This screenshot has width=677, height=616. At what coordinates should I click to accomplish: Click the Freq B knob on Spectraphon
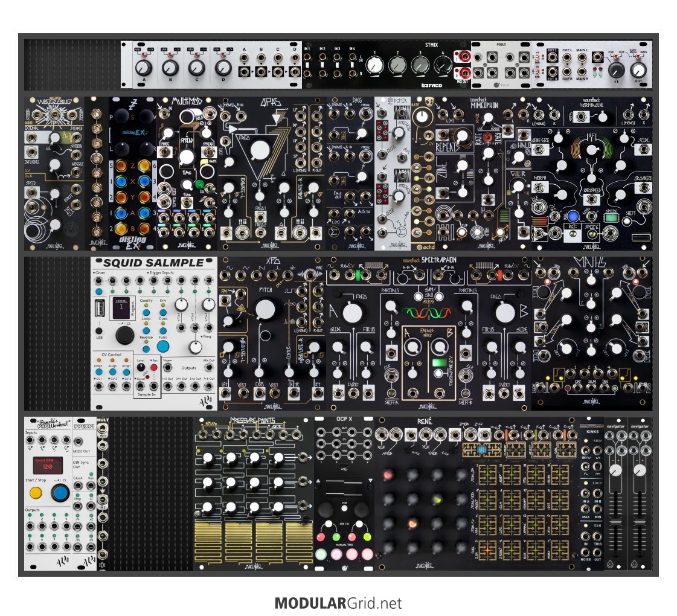pos(505,313)
